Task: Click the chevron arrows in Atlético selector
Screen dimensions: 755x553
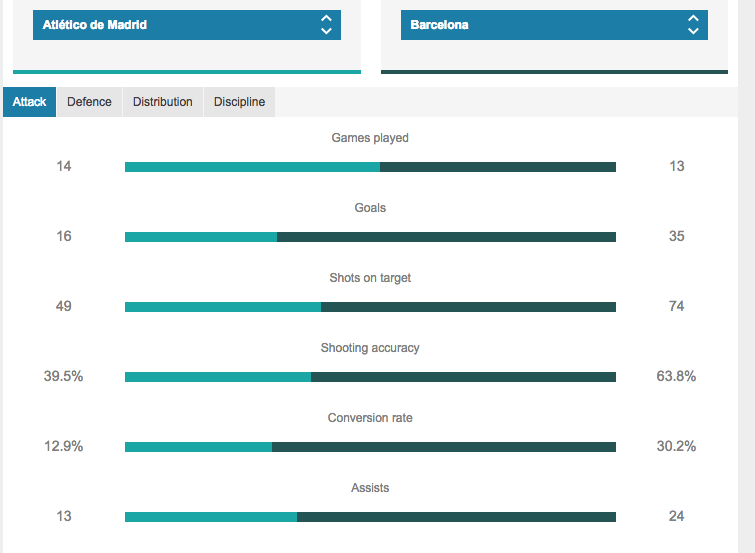Action: (x=325, y=25)
